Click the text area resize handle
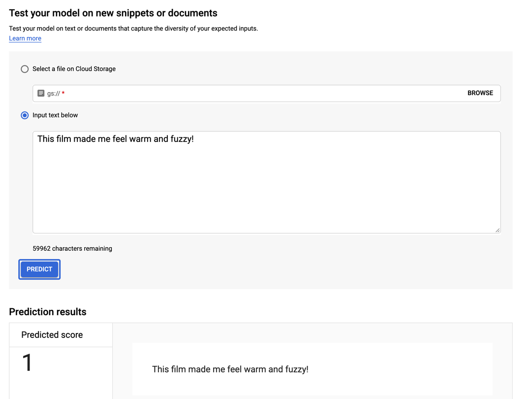Screen dimensions: 532x399 point(498,230)
